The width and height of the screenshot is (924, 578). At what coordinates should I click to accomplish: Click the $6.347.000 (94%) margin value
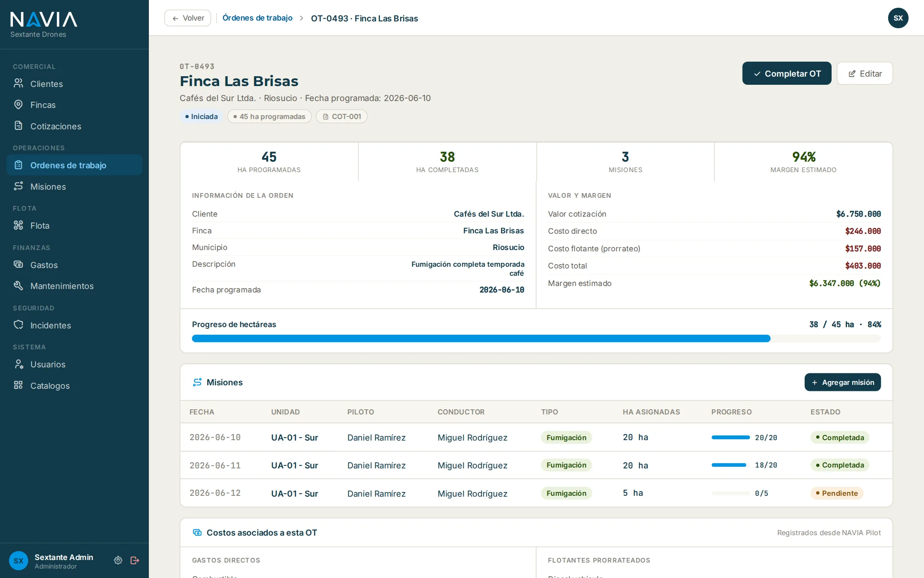(844, 283)
